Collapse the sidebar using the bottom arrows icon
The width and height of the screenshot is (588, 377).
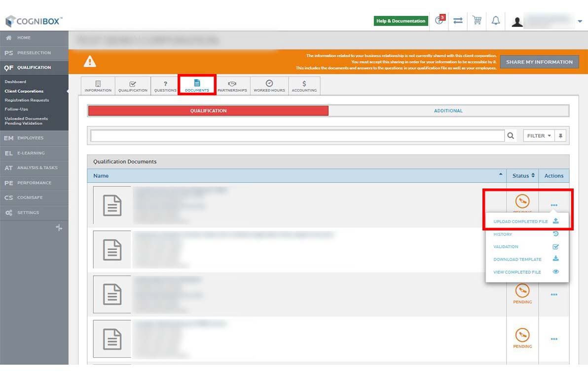pyautogui.click(x=59, y=227)
